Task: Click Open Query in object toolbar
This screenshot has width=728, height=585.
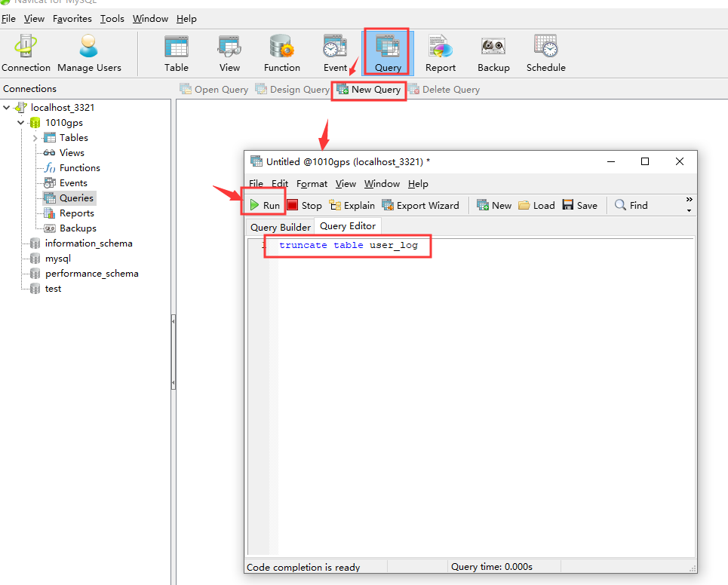Action: (214, 89)
